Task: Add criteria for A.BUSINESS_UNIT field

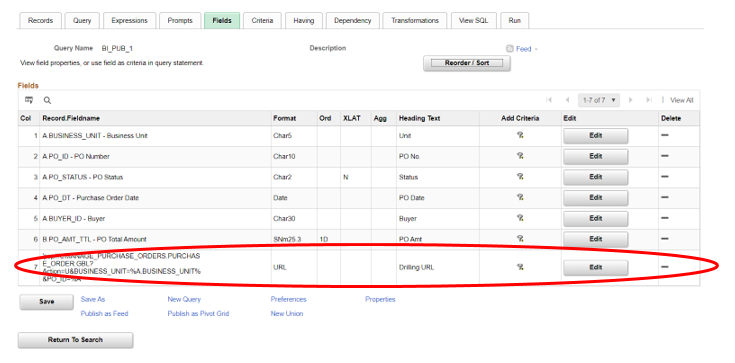Action: click(x=520, y=136)
